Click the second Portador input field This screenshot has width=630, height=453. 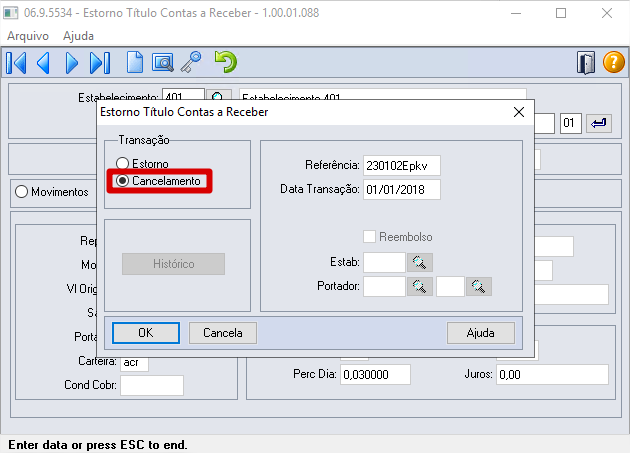(x=450, y=286)
